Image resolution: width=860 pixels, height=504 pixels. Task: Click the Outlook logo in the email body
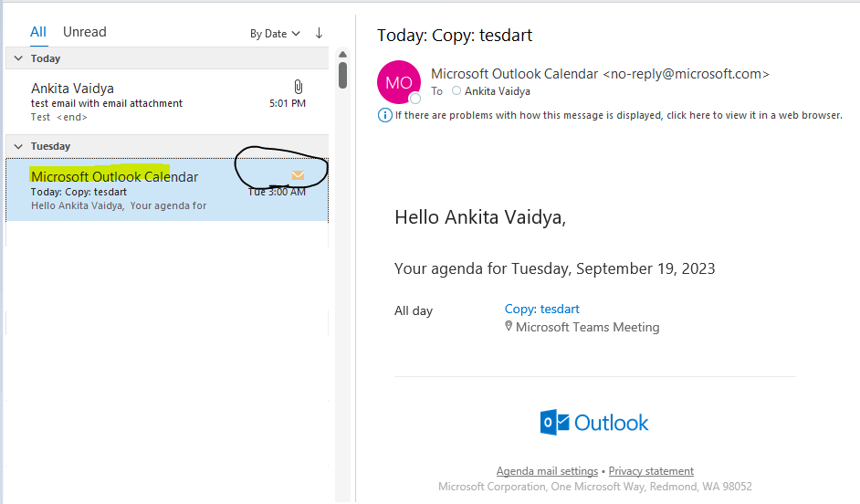[x=594, y=422]
